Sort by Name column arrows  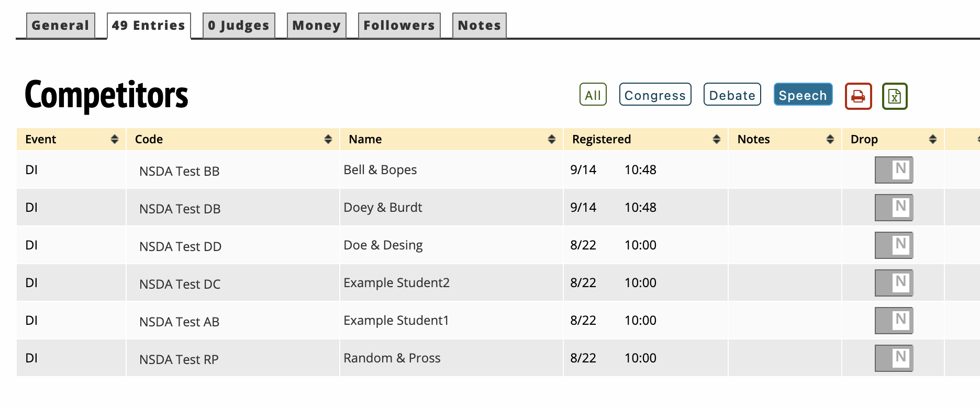[551, 139]
